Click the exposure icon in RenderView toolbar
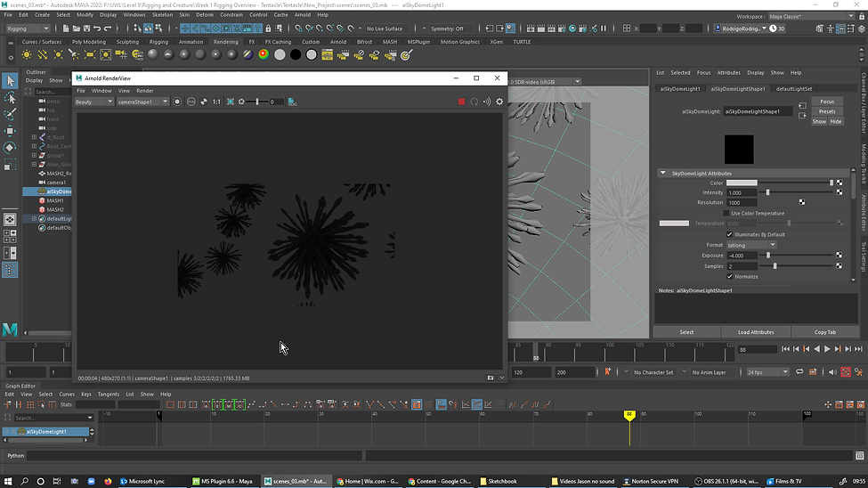868x488 pixels. click(241, 102)
